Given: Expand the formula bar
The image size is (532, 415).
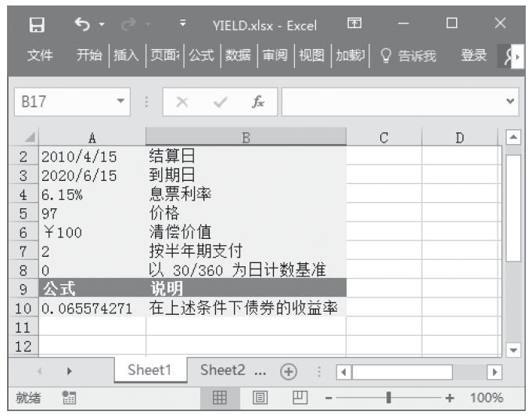Looking at the screenshot, I should coord(512,102).
